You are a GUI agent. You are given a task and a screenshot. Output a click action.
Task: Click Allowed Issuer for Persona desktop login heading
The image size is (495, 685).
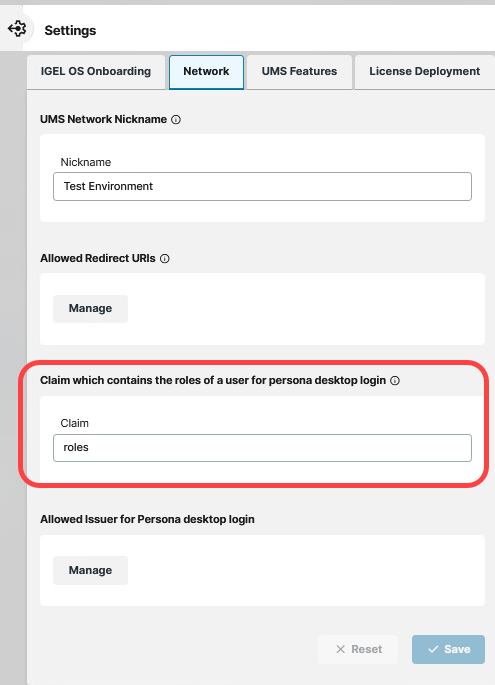click(147, 519)
